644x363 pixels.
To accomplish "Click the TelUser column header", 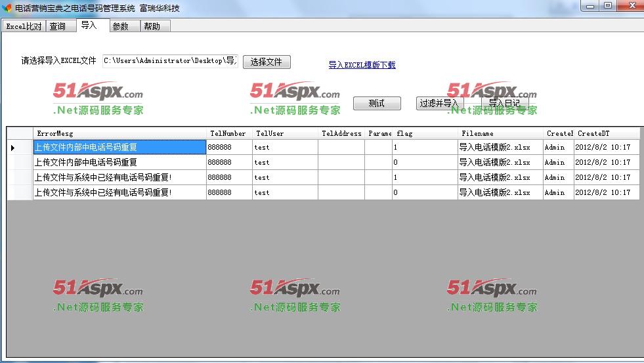I will click(x=285, y=133).
